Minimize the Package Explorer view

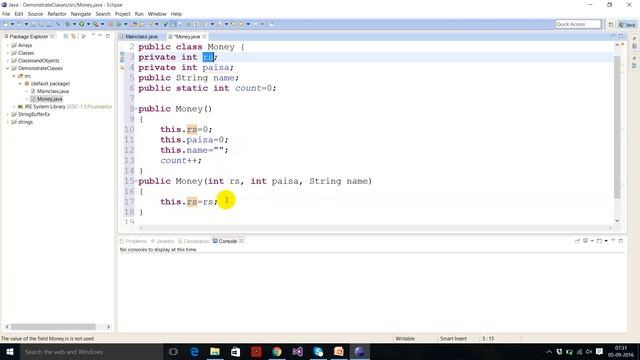click(100, 36)
